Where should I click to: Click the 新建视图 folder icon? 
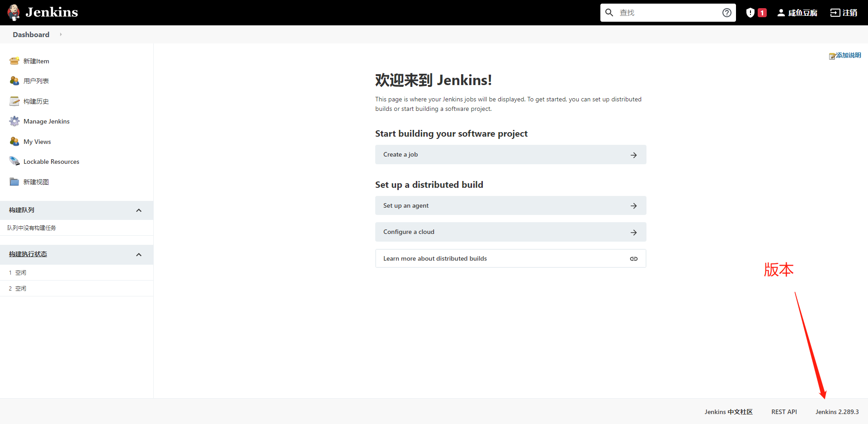pos(14,182)
